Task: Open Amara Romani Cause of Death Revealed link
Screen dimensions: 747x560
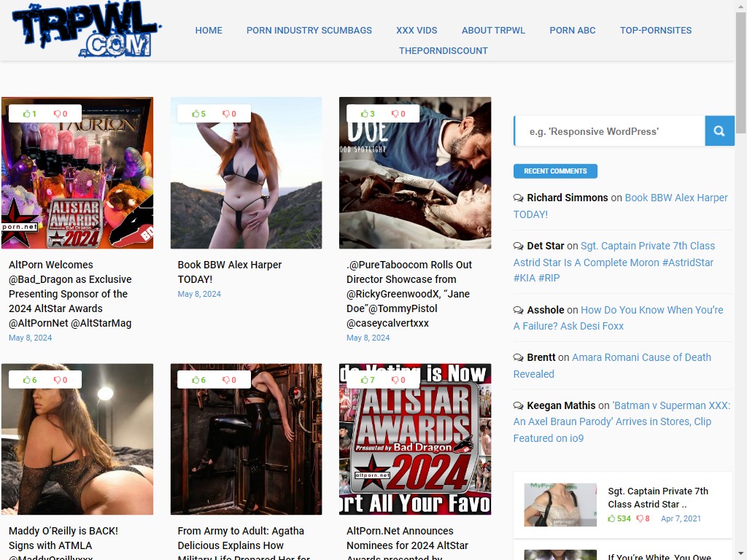Action: (612, 366)
